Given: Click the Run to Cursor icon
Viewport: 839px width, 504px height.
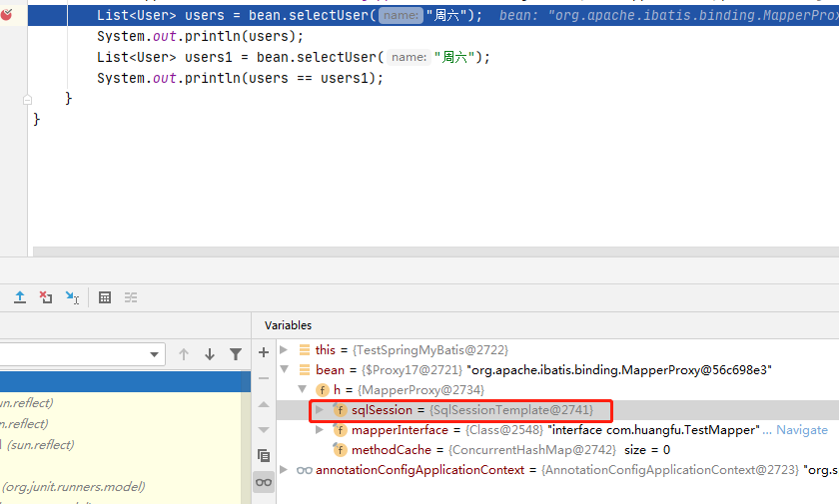Looking at the screenshot, I should [72, 297].
